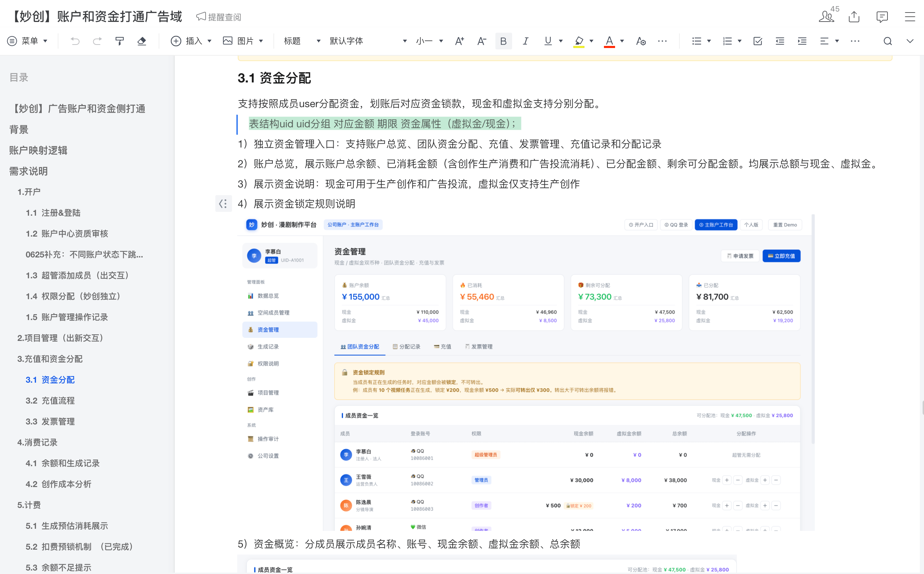
Task: Toggle underline formatting
Action: coord(548,41)
